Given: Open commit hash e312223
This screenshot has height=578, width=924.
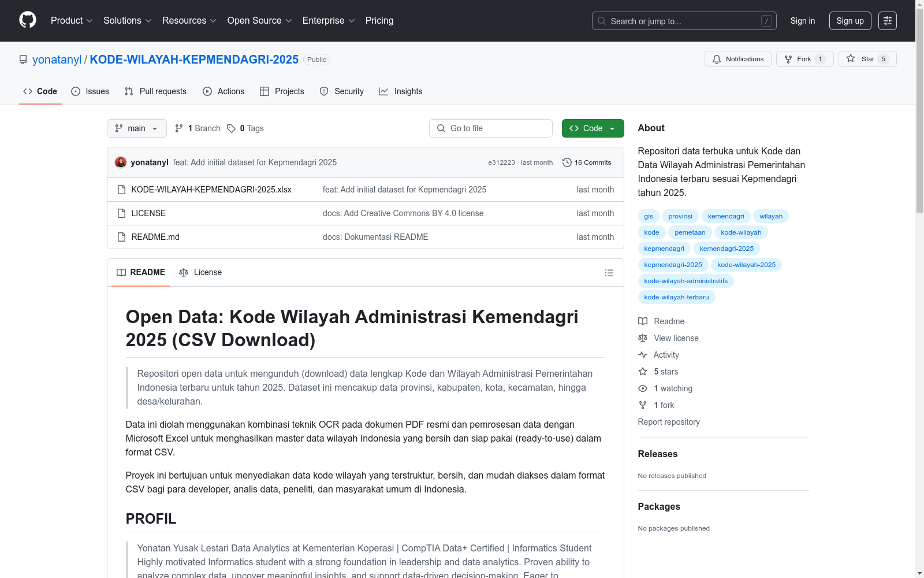Looking at the screenshot, I should (x=501, y=162).
